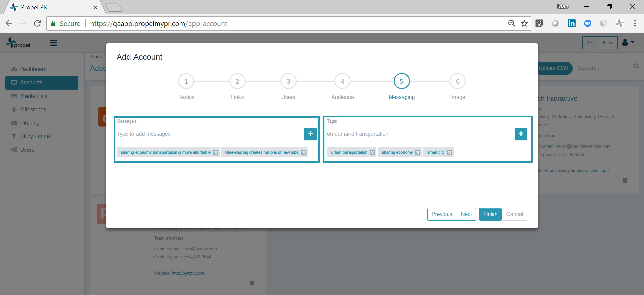This screenshot has width=644, height=295.
Task: Go to step 4 Audience
Action: (x=342, y=81)
